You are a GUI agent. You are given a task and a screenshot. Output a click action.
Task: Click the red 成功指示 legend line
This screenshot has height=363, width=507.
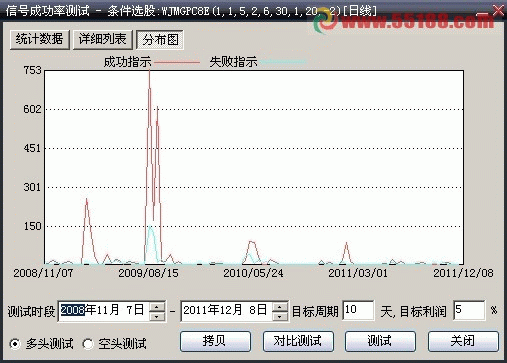177,62
